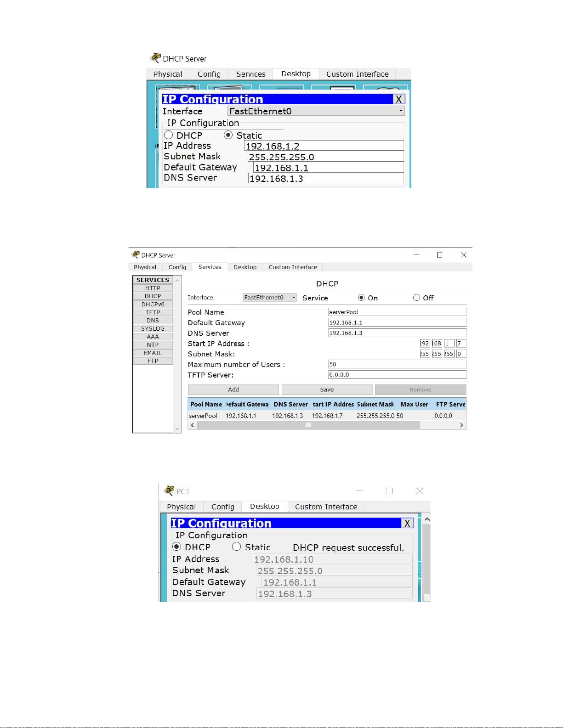This screenshot has height=728, width=563.
Task: Click the Add button for the DHCP pool
Action: click(233, 389)
